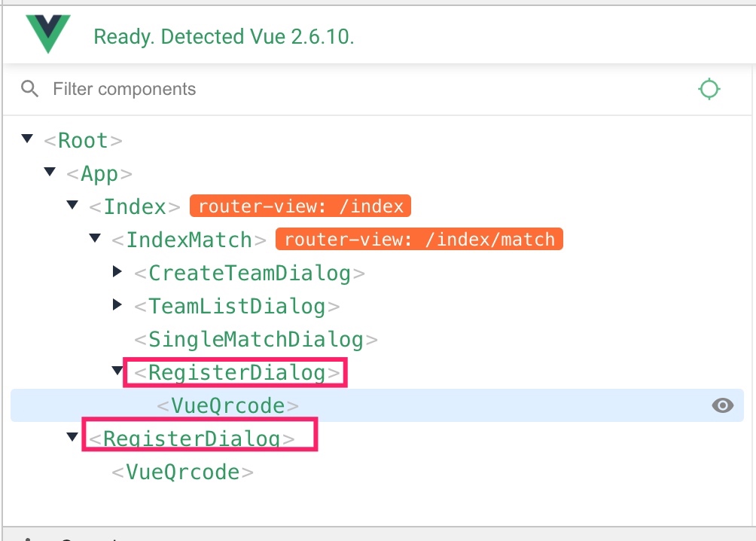Select the last VueQrcode component
This screenshot has width=756, height=541.
click(183, 472)
